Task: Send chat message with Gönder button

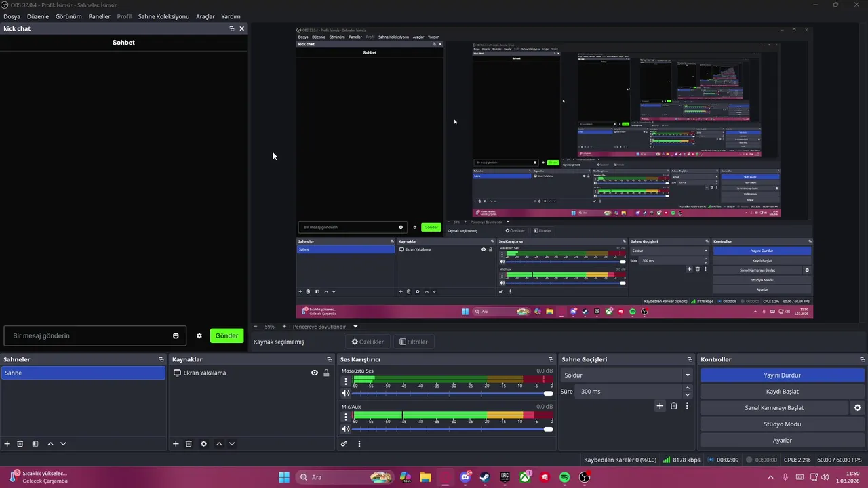Action: pyautogui.click(x=226, y=335)
